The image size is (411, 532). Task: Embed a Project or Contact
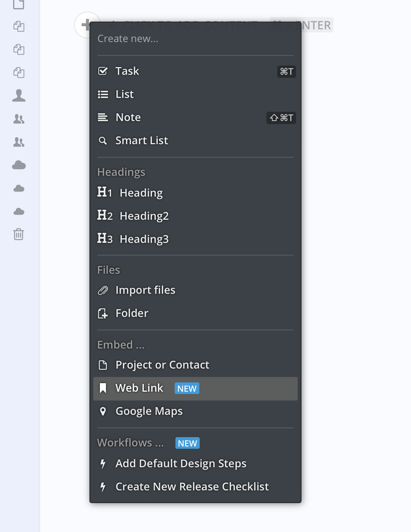point(195,365)
